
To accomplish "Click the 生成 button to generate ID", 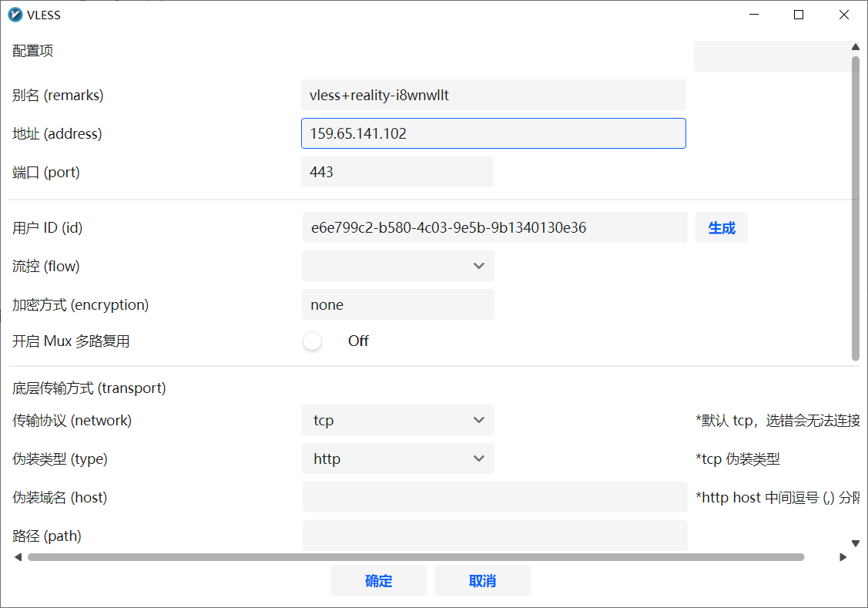I will (x=721, y=228).
